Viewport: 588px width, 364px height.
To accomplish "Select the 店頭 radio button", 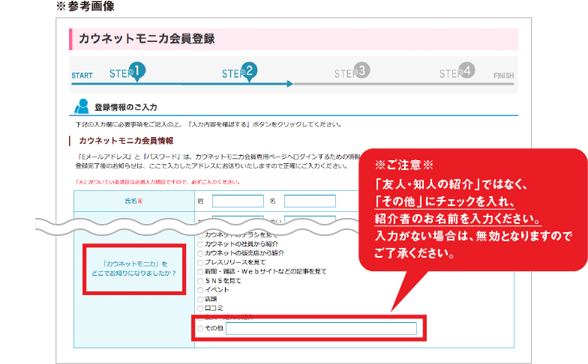I will pos(200,300).
